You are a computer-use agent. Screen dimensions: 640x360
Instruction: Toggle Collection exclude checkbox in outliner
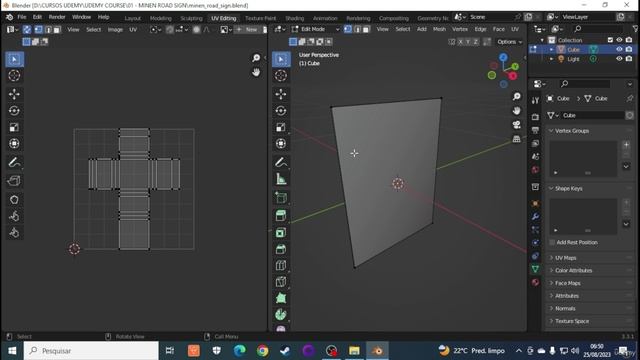[x=610, y=40]
